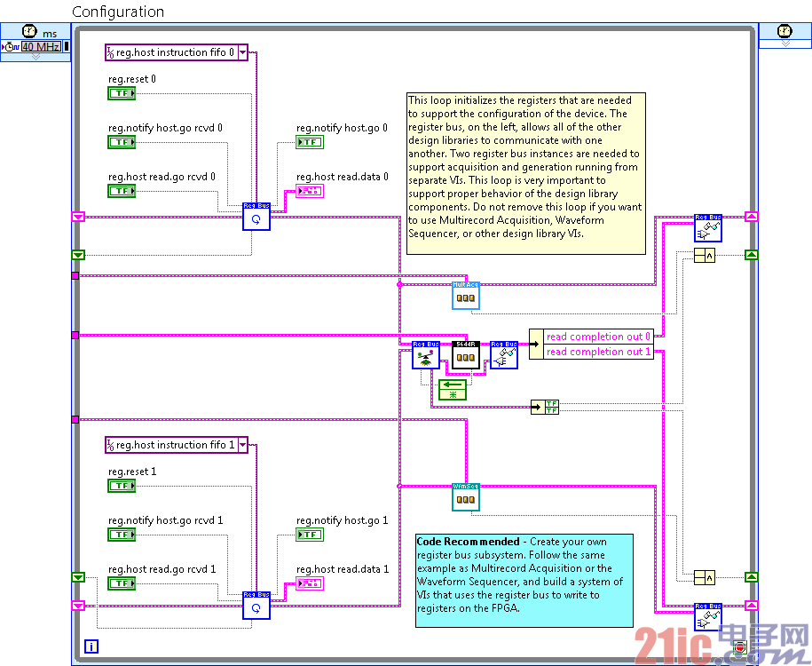Toggle reg.notify host.go rcvd 1 boolean

pyautogui.click(x=122, y=535)
